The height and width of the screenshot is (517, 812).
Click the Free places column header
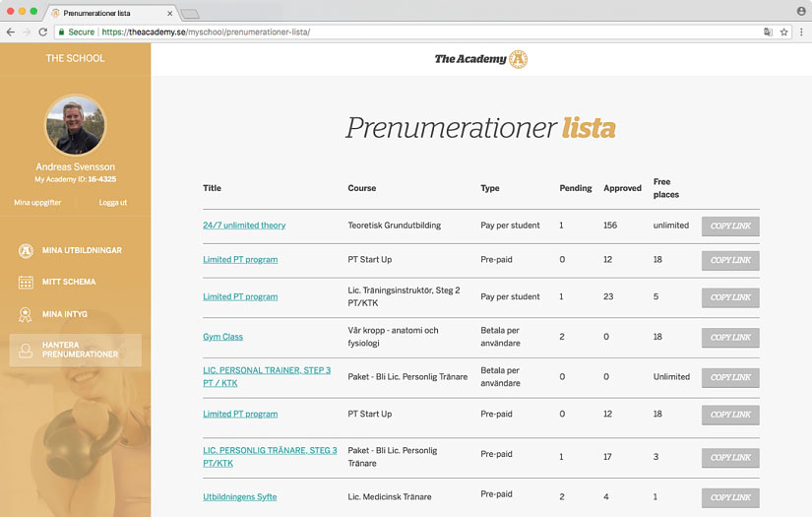[x=666, y=188]
